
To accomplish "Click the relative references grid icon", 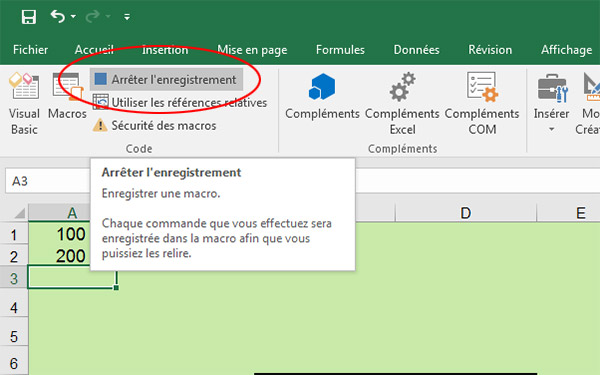I will pos(101,102).
